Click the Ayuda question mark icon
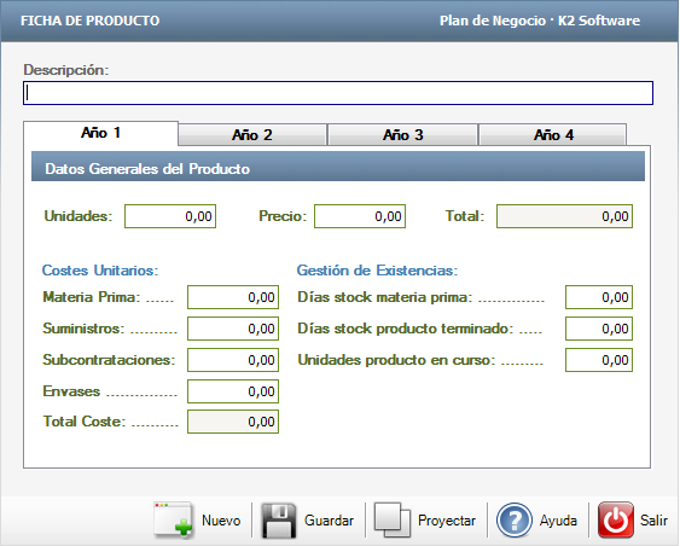 point(514,520)
